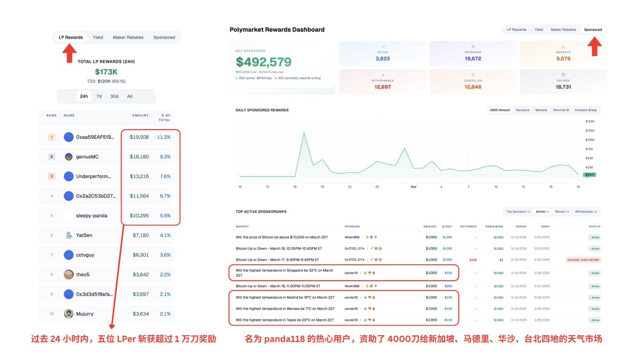Screen dimensions: 631x364
Task: Click the rank 2 badge
Action: point(52,157)
